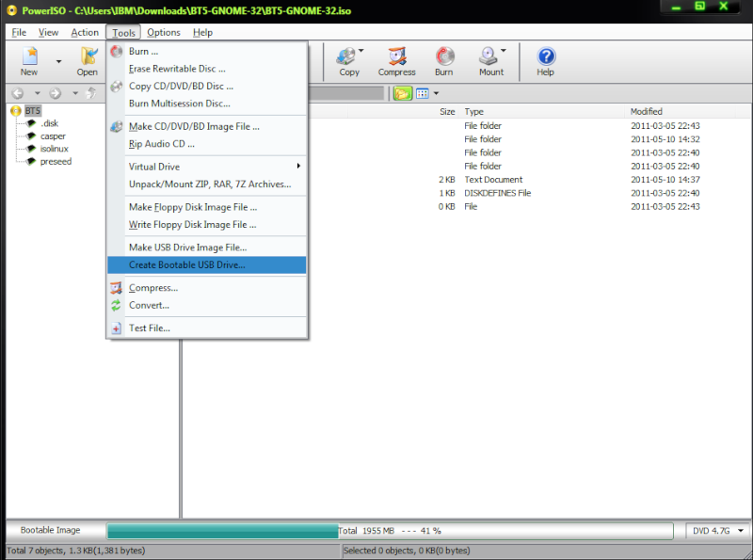
Task: Open the Copy button dropdown arrow
Action: [361, 50]
